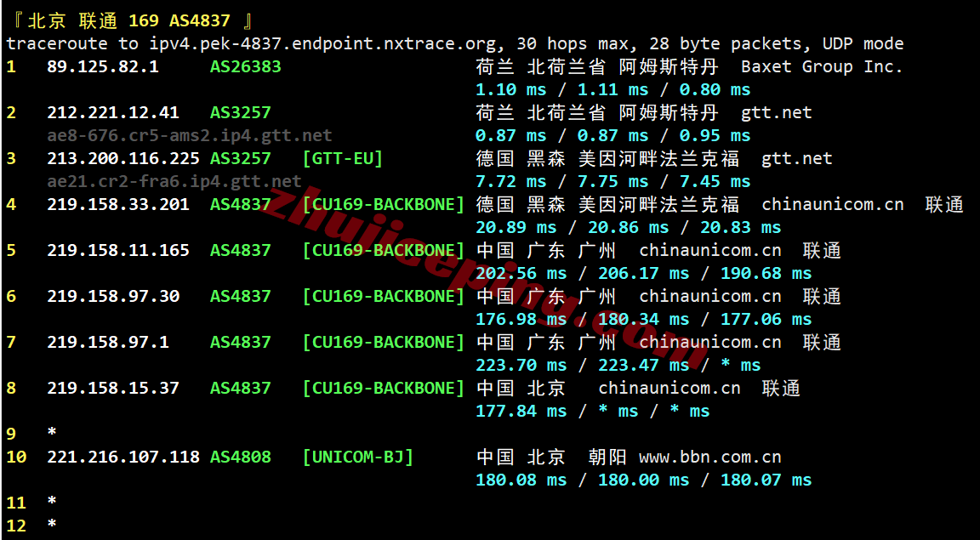Click hop number 11
980x540 pixels.
click(x=16, y=503)
